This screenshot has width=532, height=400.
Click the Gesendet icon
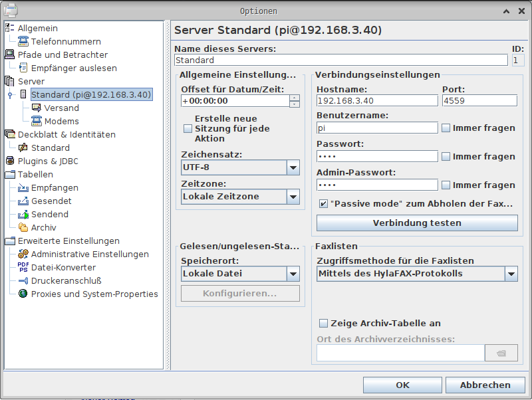pos(23,201)
